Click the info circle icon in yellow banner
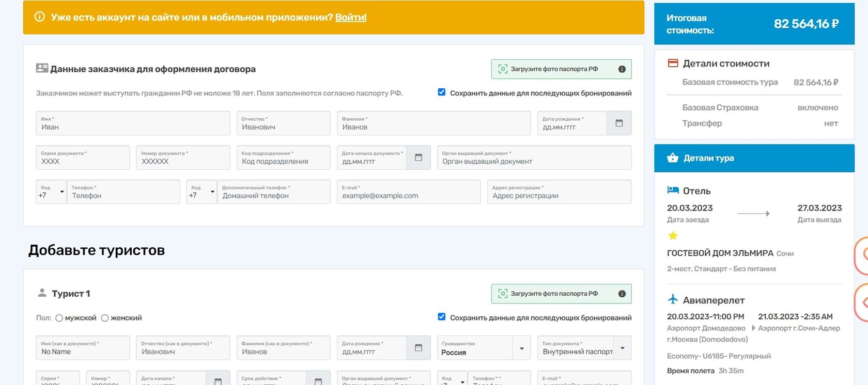The image size is (868, 385). point(39,17)
